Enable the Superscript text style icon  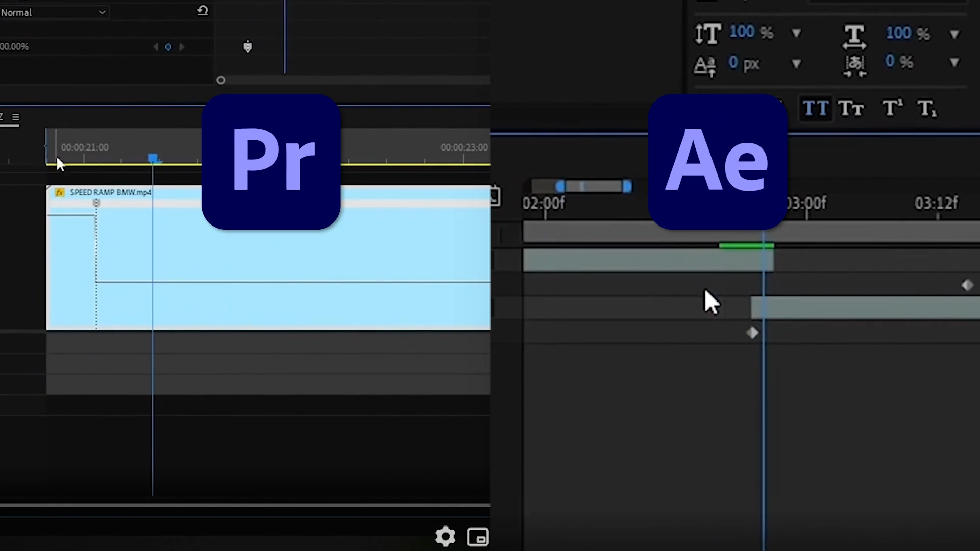[x=892, y=109]
